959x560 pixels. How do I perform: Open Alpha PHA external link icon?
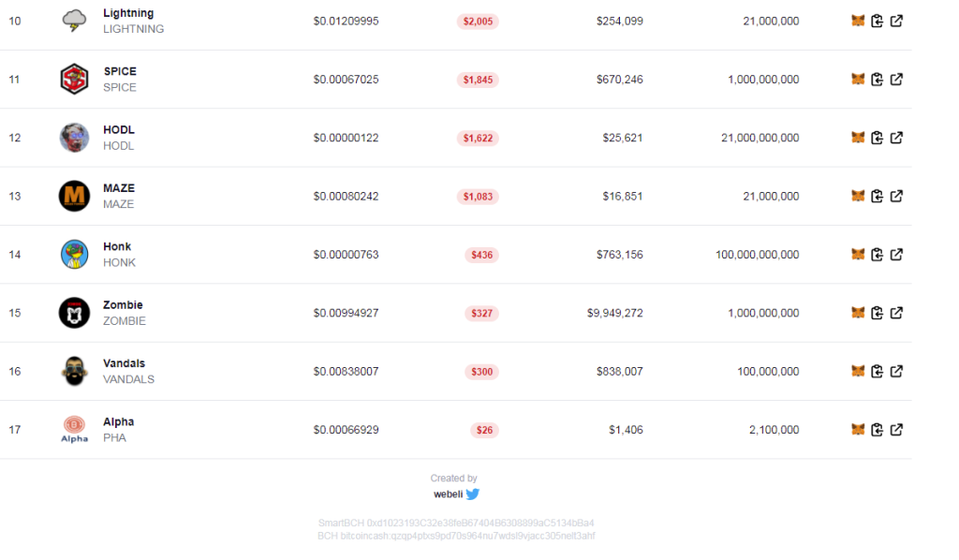click(896, 430)
